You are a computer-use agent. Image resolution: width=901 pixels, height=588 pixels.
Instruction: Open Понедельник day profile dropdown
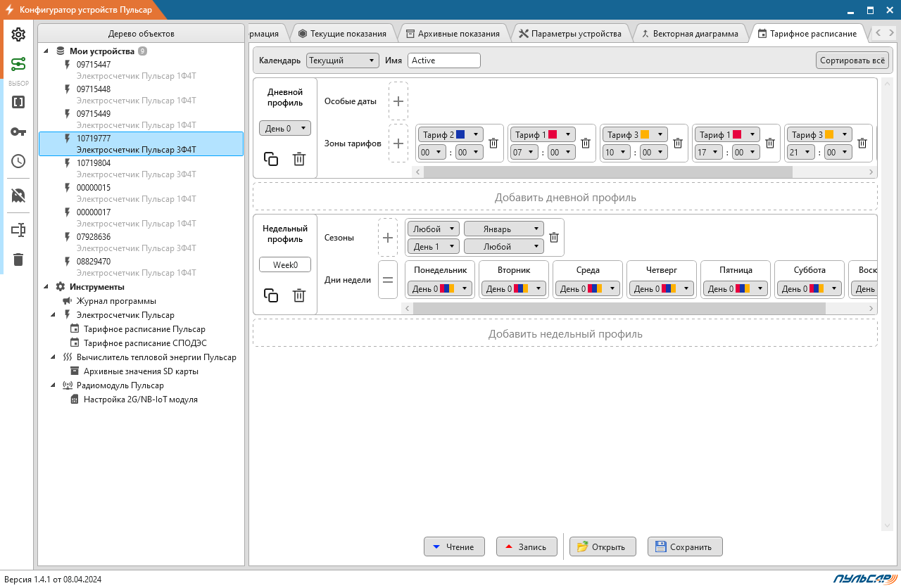[440, 288]
